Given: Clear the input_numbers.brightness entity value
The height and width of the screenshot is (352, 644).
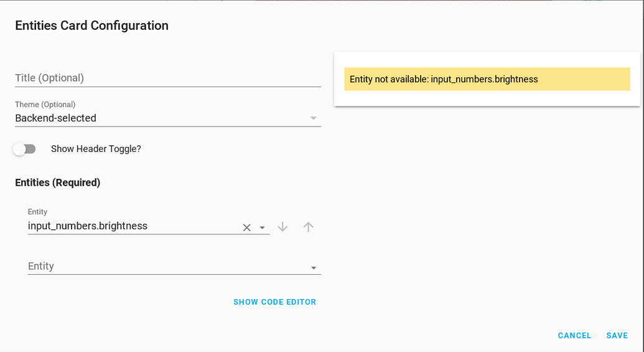Looking at the screenshot, I should [246, 227].
